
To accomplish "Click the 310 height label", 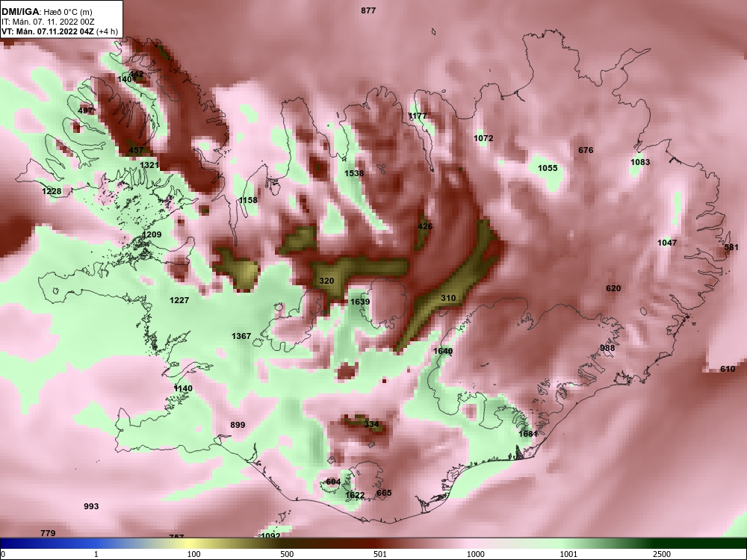I will 447,298.
